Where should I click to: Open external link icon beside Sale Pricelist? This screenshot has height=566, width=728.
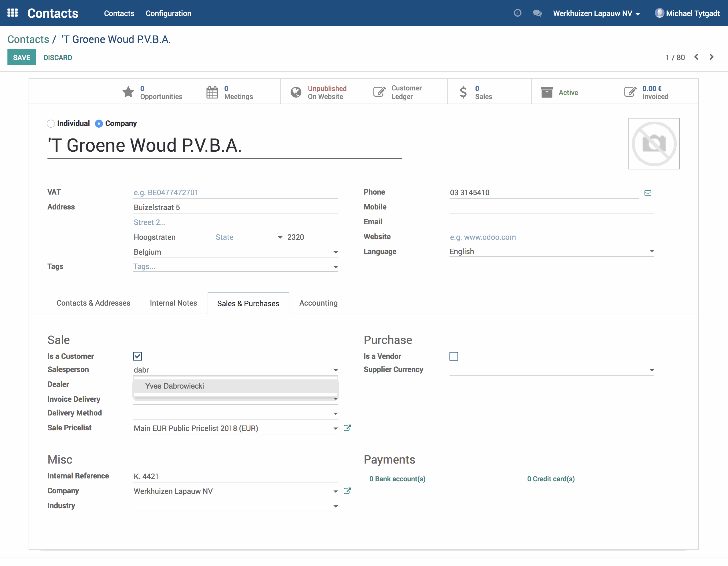coord(347,428)
